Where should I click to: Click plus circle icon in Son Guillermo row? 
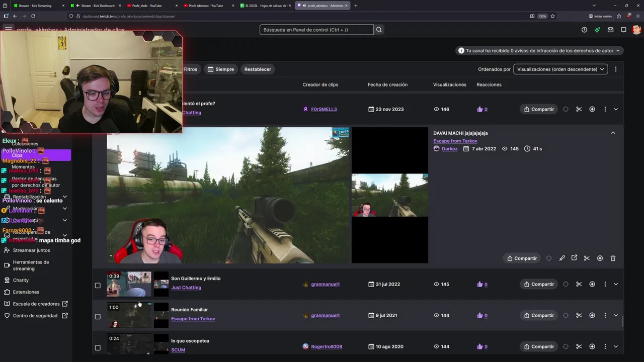(x=592, y=284)
